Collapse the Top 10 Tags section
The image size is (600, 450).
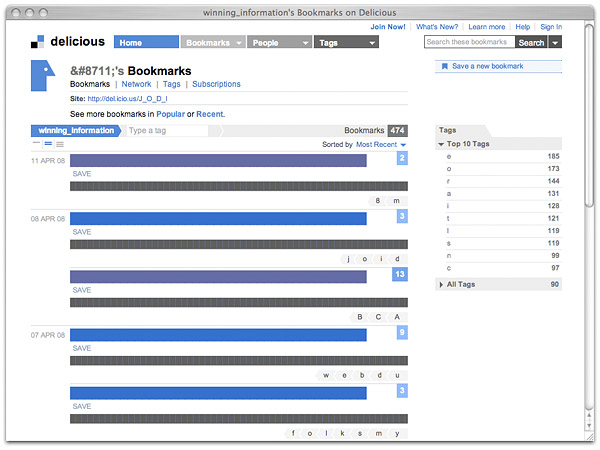coord(443,145)
